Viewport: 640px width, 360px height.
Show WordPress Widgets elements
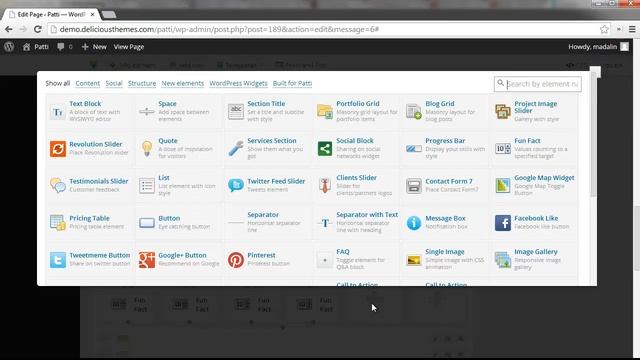pyautogui.click(x=238, y=83)
